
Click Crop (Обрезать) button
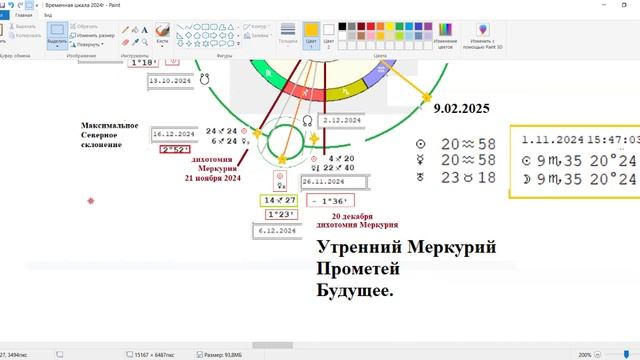coord(84,27)
